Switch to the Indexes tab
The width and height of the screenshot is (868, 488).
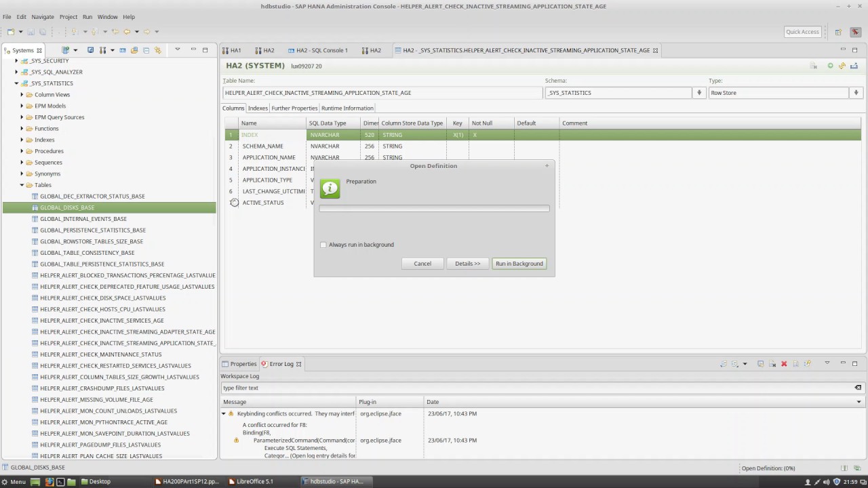(258, 108)
